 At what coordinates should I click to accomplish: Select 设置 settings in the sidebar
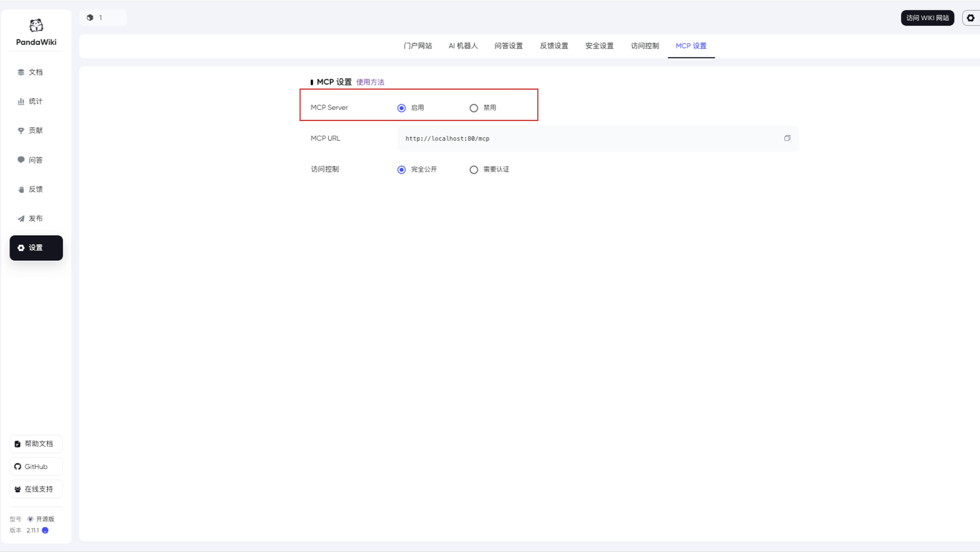[36, 248]
